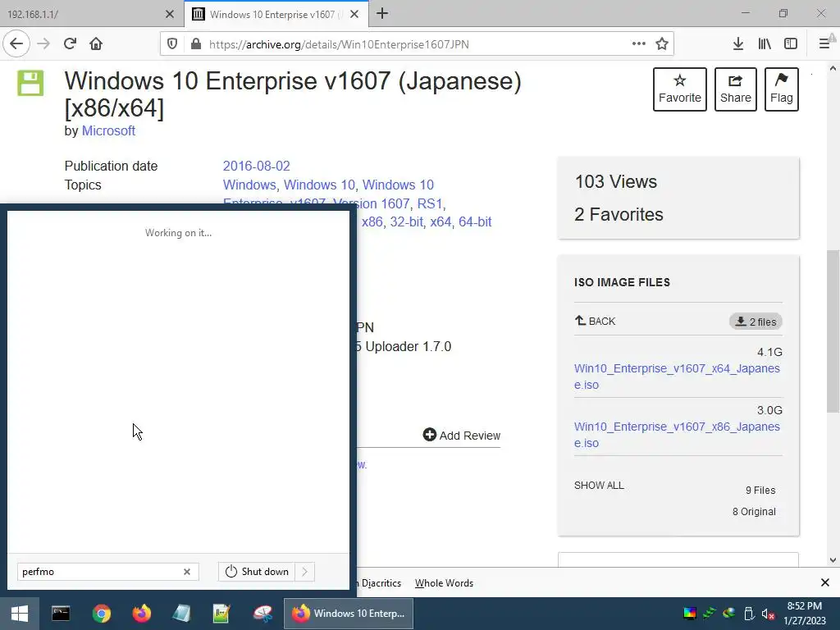
Task: Open the Firefox home page icon
Action: coord(96,44)
